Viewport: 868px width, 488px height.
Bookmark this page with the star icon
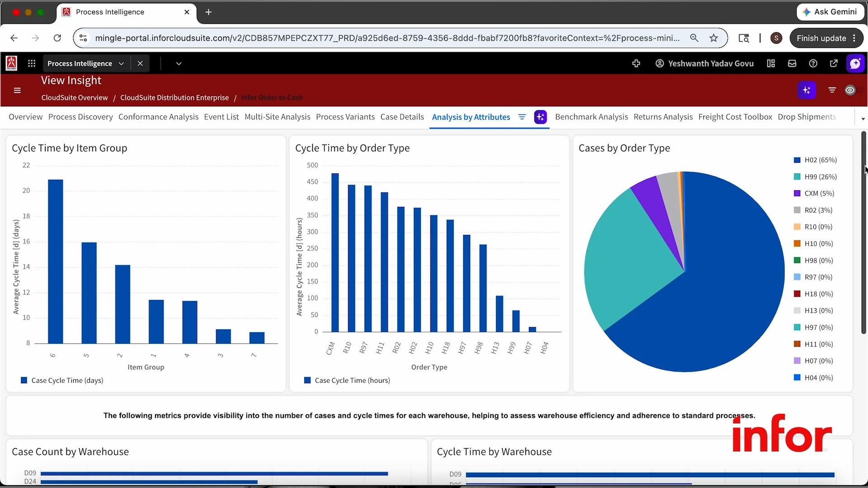(714, 38)
